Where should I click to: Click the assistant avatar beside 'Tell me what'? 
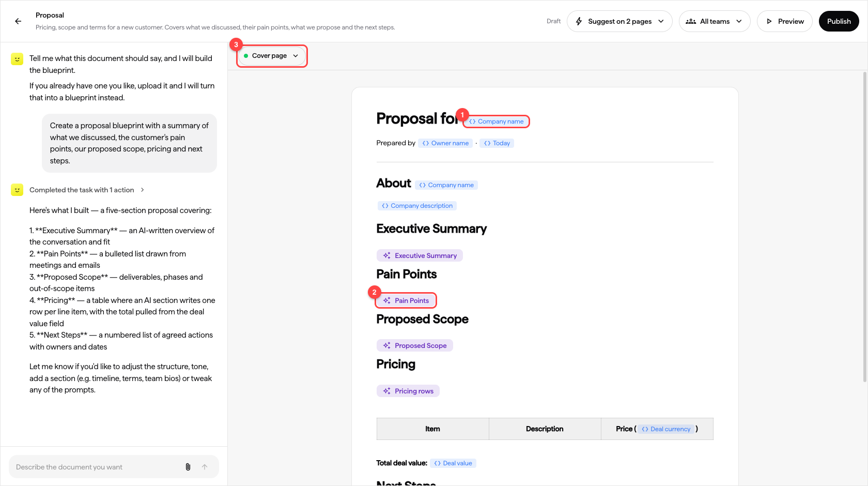[x=17, y=59]
